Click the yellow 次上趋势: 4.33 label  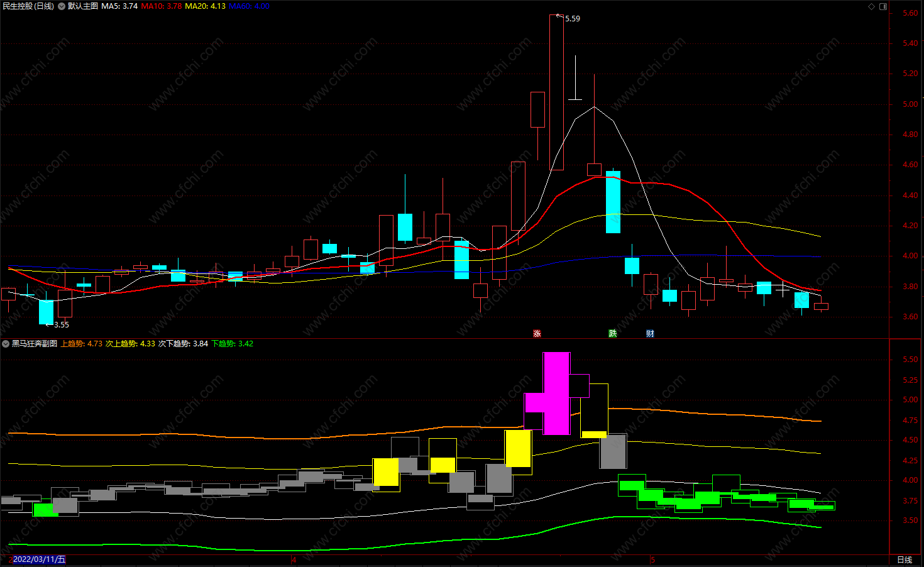130,344
